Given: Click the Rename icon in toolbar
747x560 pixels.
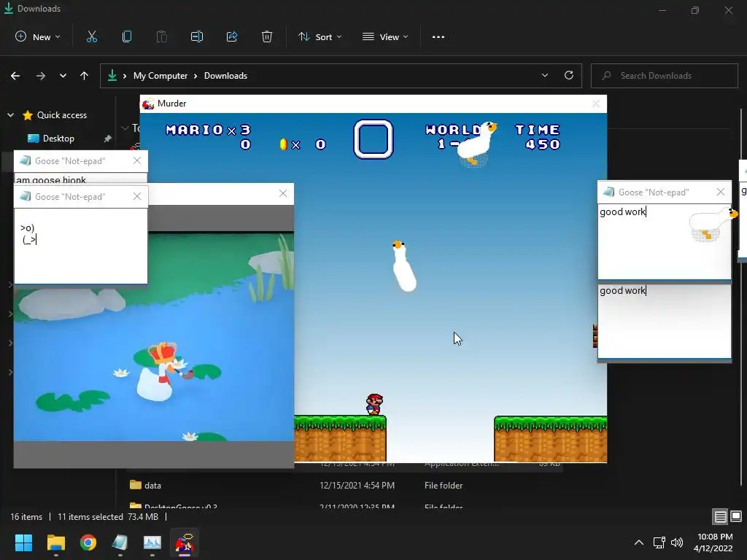Looking at the screenshot, I should point(197,36).
